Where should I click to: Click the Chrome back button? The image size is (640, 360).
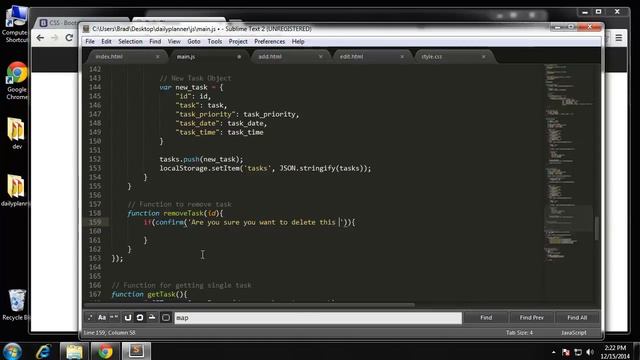click(40, 38)
